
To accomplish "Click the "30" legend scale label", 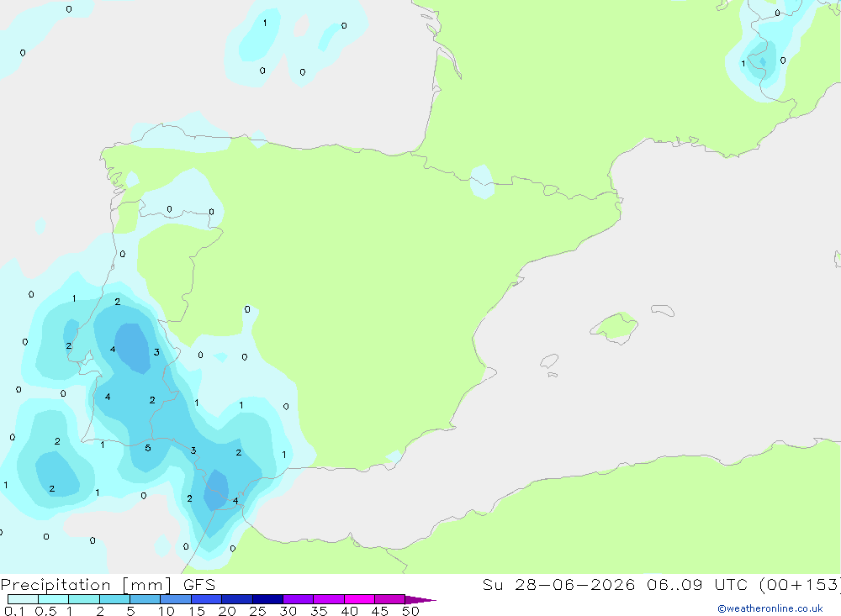I will point(288,611).
